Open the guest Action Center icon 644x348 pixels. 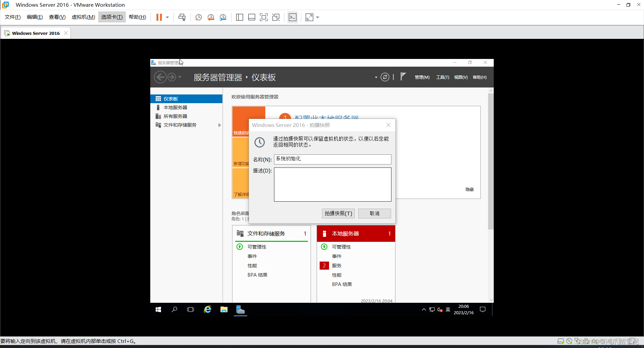coord(483,309)
